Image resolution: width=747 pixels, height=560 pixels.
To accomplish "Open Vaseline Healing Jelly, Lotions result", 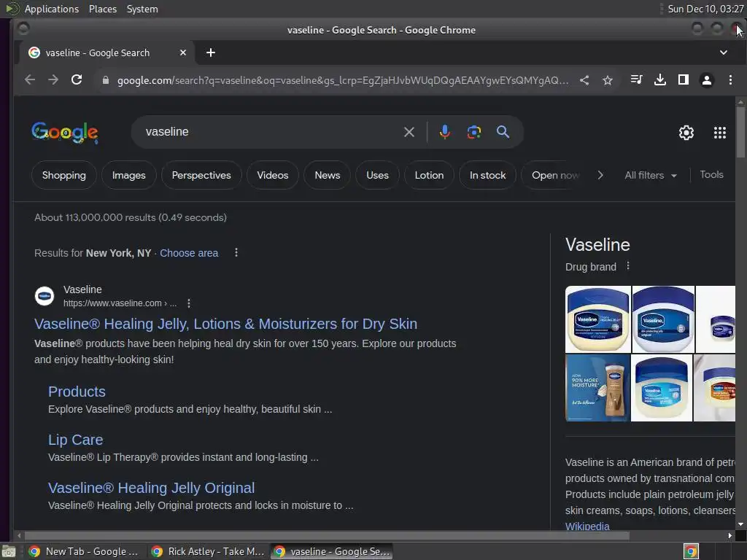I will pos(226,324).
